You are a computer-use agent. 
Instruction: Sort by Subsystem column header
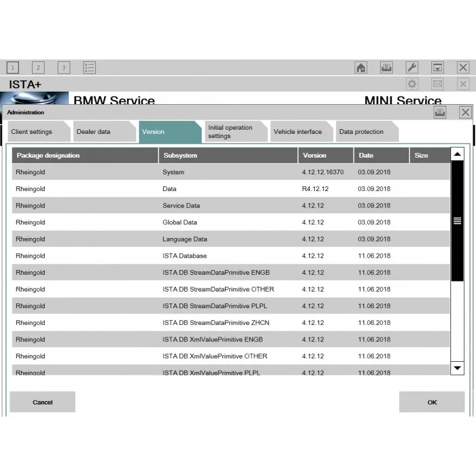[x=228, y=155]
